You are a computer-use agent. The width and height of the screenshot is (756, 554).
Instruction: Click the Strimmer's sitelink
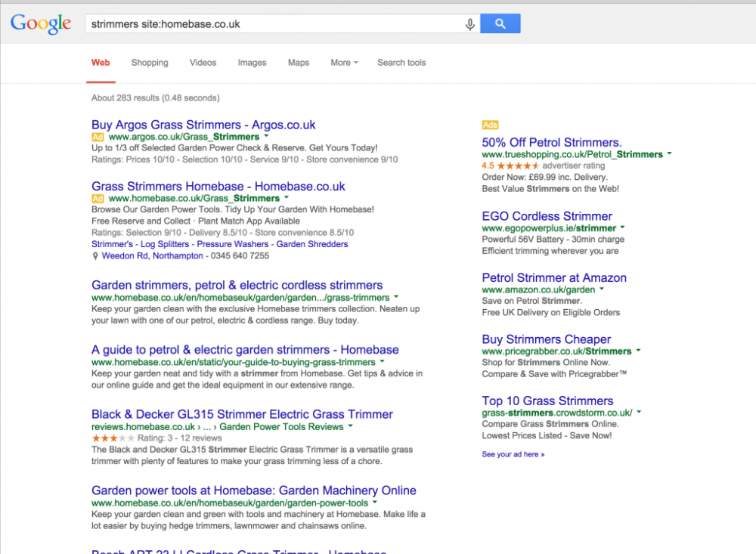(x=113, y=244)
